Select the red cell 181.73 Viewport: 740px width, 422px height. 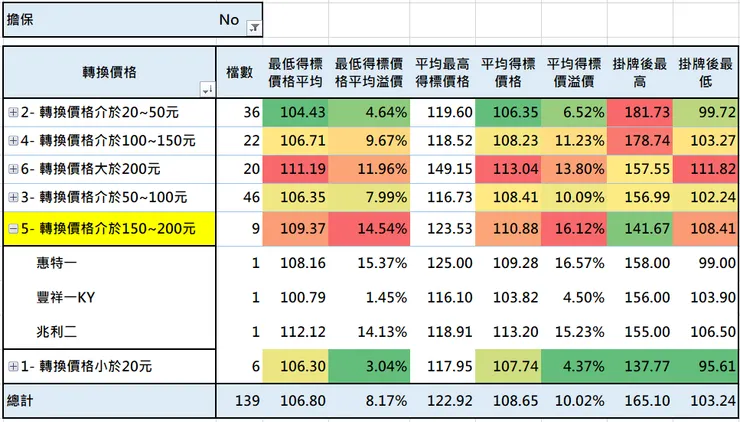click(639, 112)
